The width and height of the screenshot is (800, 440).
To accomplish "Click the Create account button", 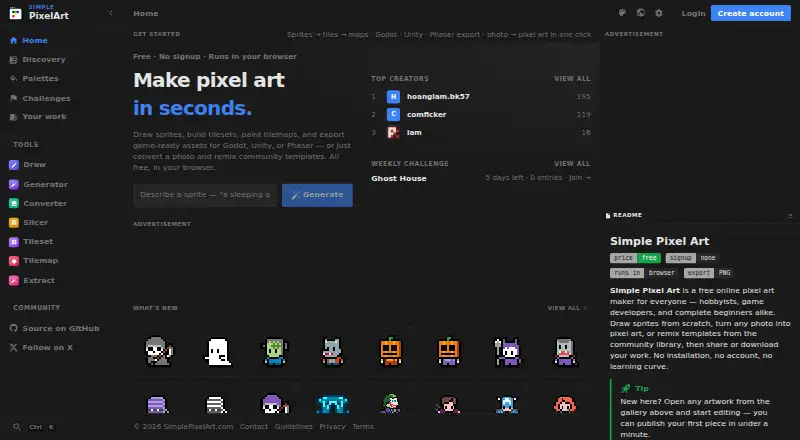I will pos(751,13).
